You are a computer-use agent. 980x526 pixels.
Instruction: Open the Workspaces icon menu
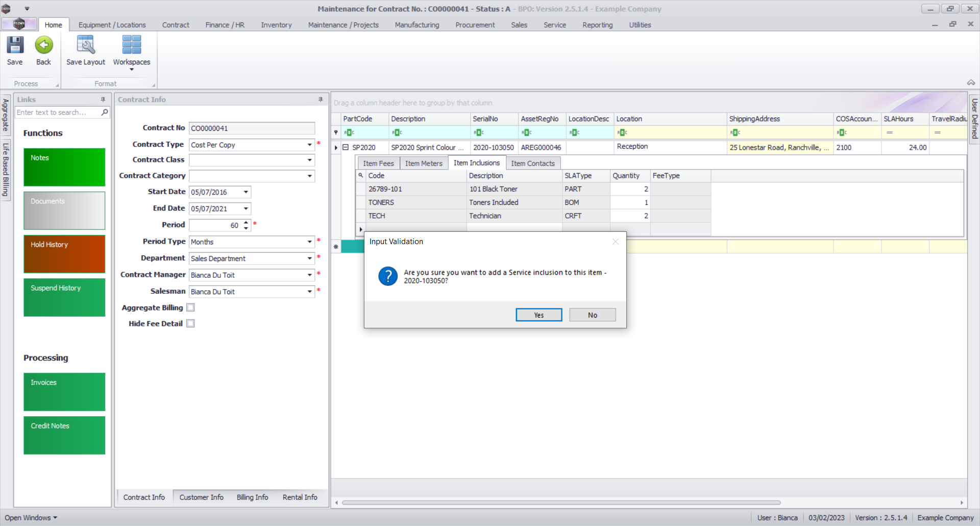131,51
